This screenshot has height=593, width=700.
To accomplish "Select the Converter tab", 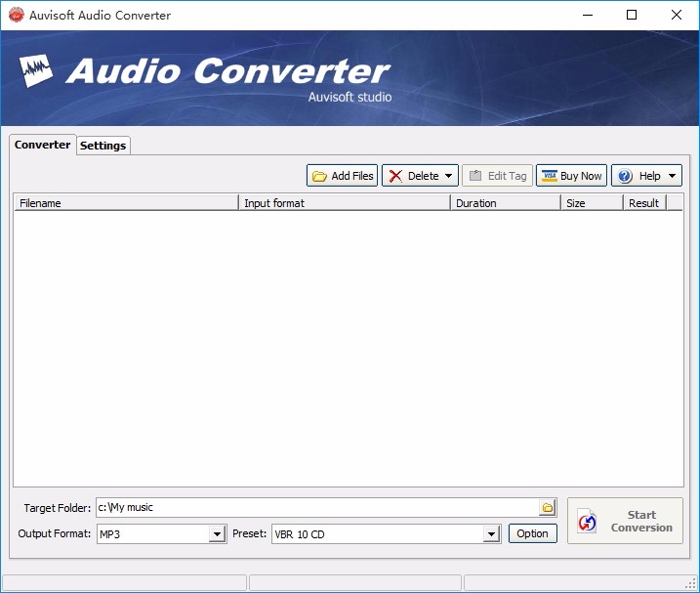I will (42, 145).
